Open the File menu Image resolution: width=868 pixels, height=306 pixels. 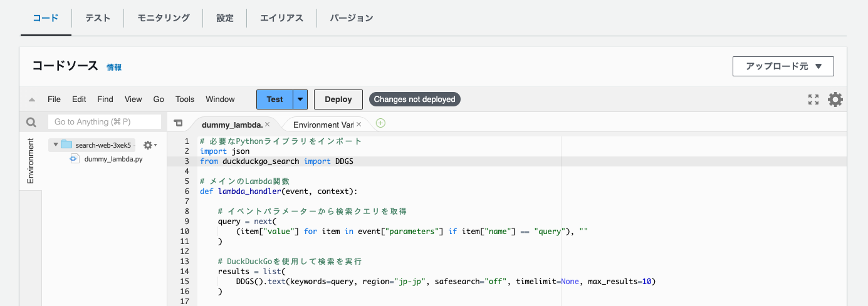coord(54,99)
